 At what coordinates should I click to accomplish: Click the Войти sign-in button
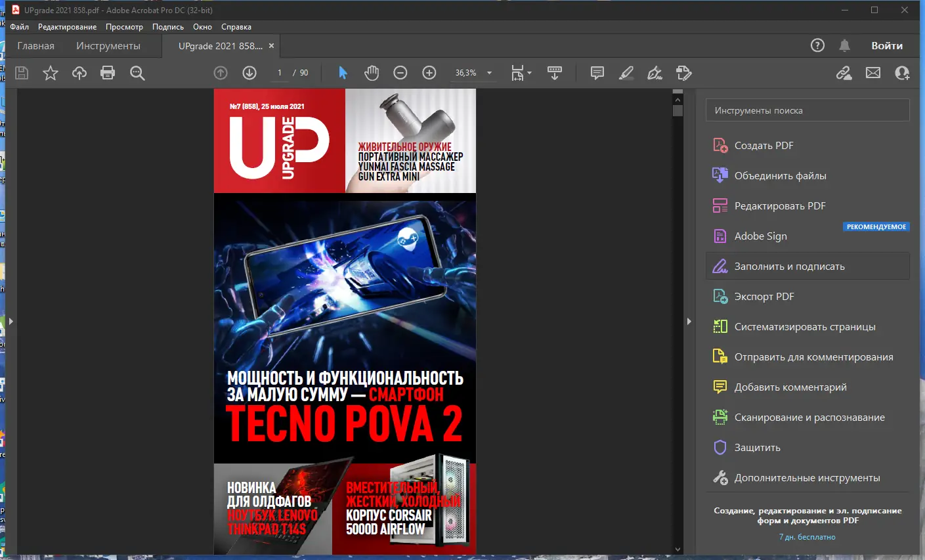click(887, 45)
